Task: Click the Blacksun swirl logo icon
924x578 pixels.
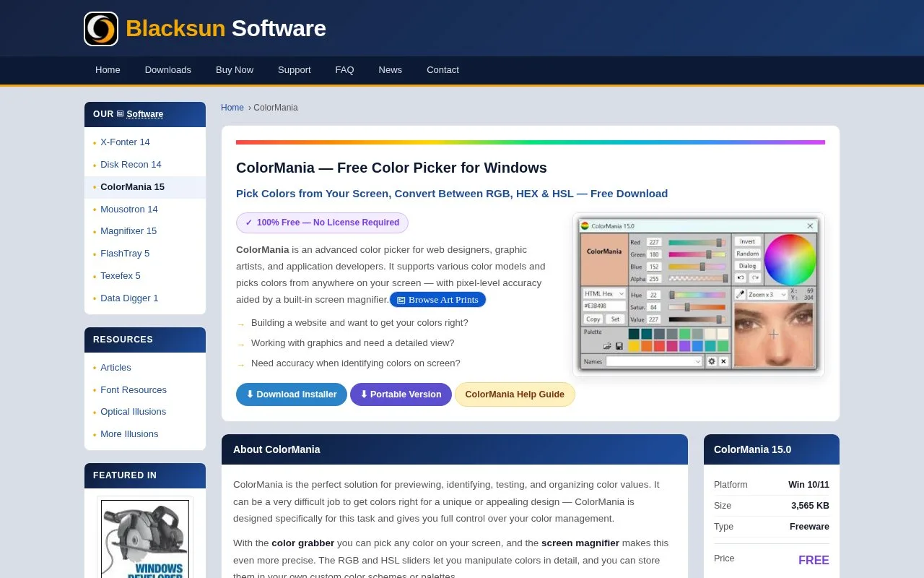Action: click(101, 29)
